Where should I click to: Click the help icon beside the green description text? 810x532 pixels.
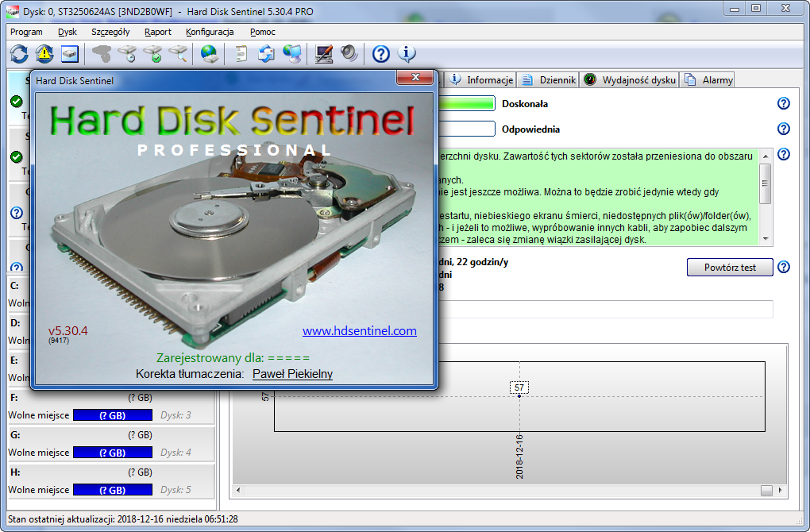(x=784, y=154)
